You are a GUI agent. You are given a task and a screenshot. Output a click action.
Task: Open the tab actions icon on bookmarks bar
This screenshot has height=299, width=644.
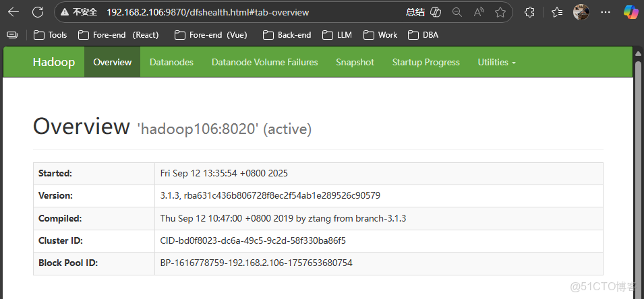tap(12, 35)
